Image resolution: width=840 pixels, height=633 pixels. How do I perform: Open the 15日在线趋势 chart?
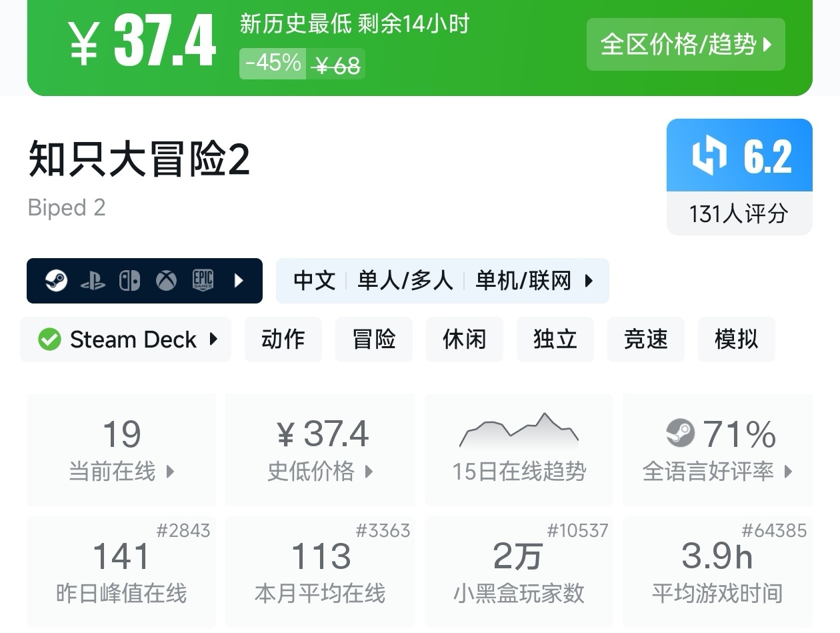[519, 448]
